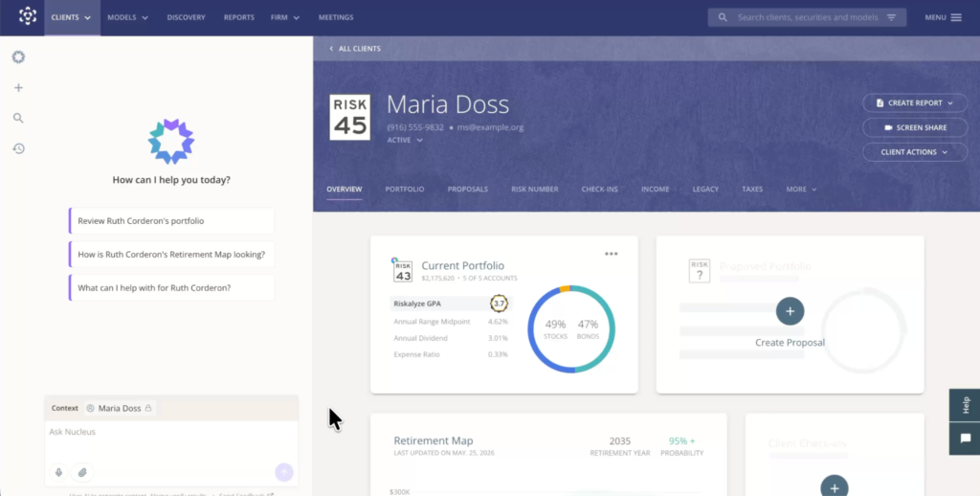Click the Riskalyze GPA 3.7 badge

(499, 304)
